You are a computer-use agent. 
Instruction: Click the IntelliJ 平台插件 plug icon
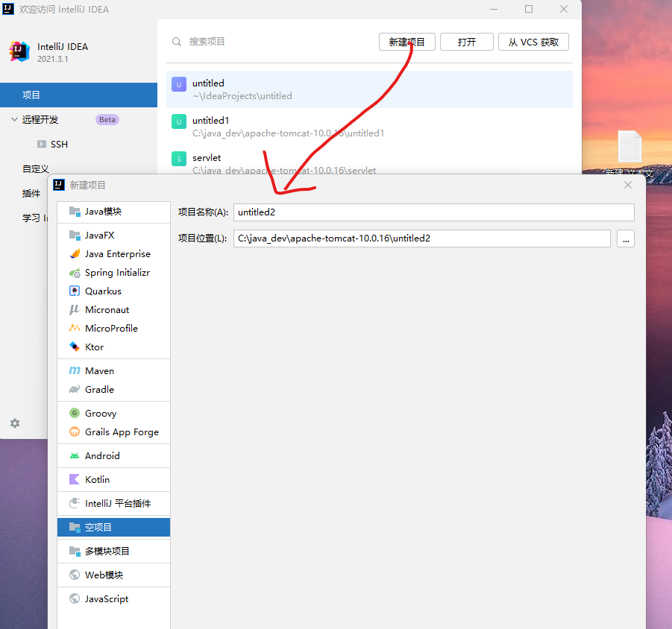(x=75, y=503)
